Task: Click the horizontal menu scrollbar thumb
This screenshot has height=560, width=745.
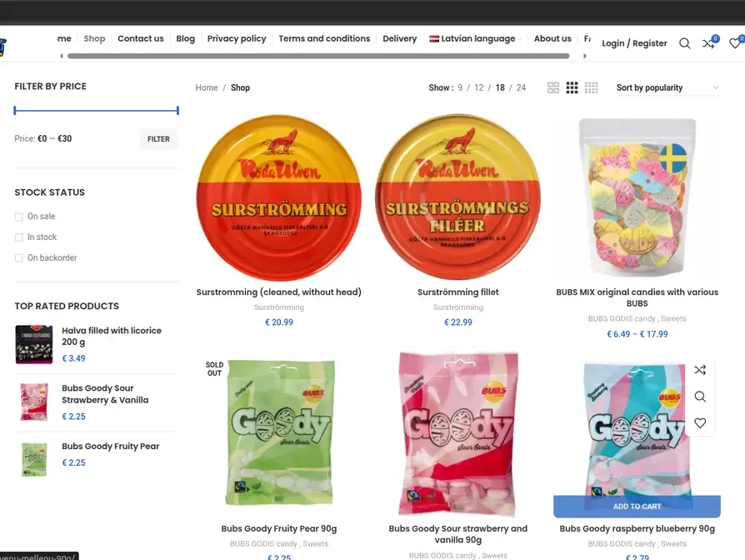Action: [318, 56]
